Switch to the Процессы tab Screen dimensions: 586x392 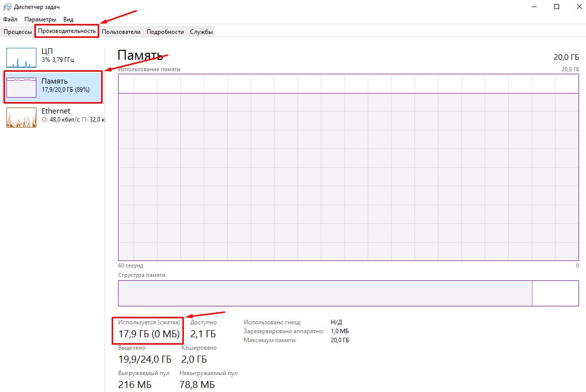(17, 32)
